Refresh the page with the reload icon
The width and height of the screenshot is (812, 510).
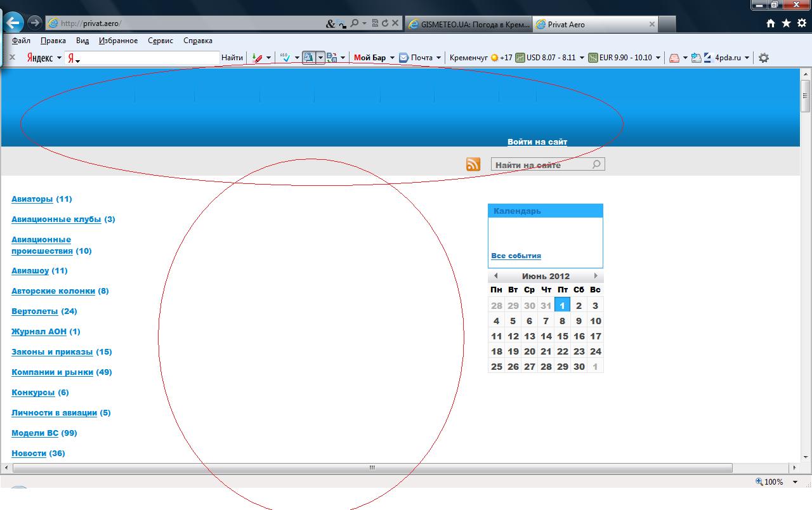click(x=384, y=23)
